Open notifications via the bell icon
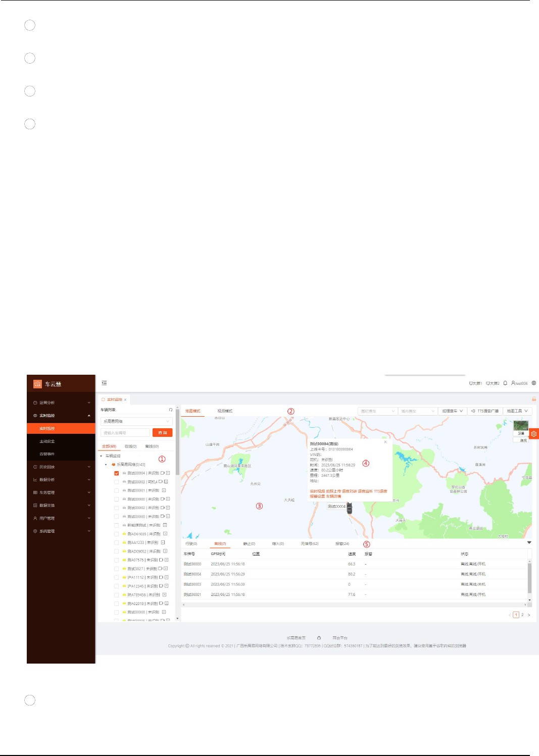Viewport: 539px width, 756px height. point(505,383)
